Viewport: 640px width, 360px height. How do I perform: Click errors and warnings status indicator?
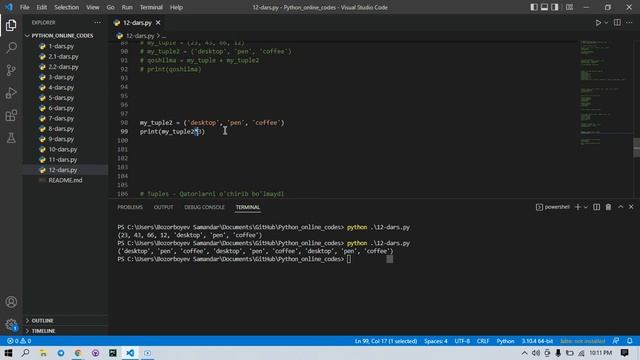click(19, 341)
